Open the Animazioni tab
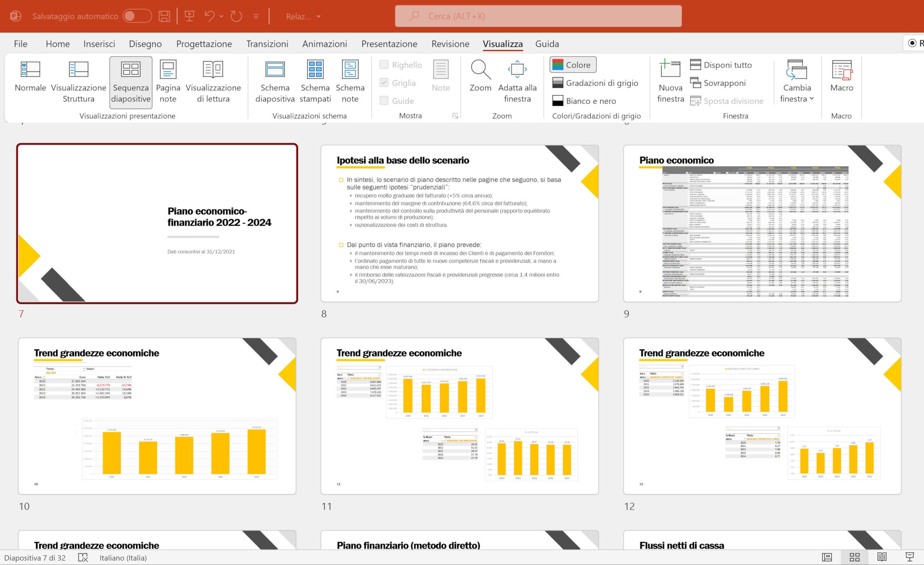 (x=325, y=44)
